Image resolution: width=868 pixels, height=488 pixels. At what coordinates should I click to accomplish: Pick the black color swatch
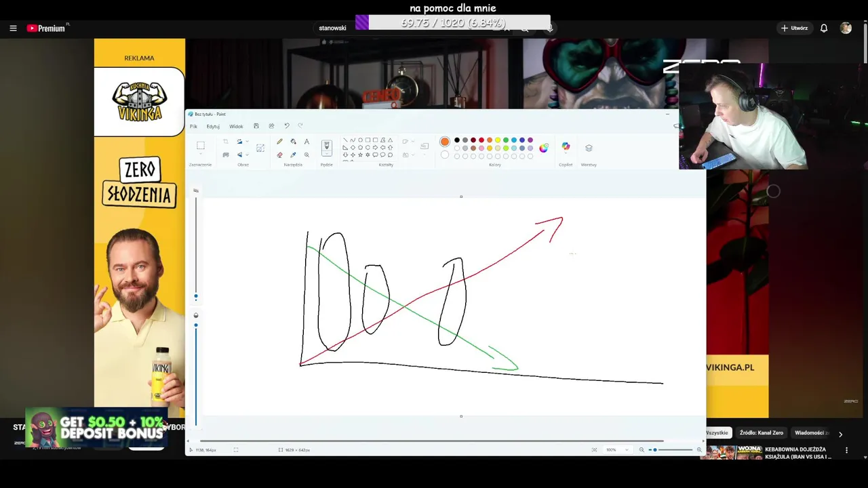coord(456,140)
